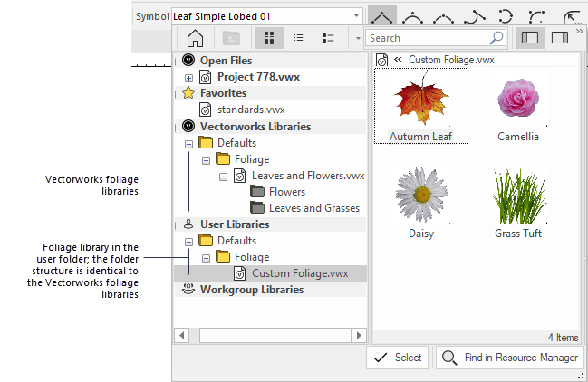
Task: Click the search magnifier icon
Action: click(496, 38)
